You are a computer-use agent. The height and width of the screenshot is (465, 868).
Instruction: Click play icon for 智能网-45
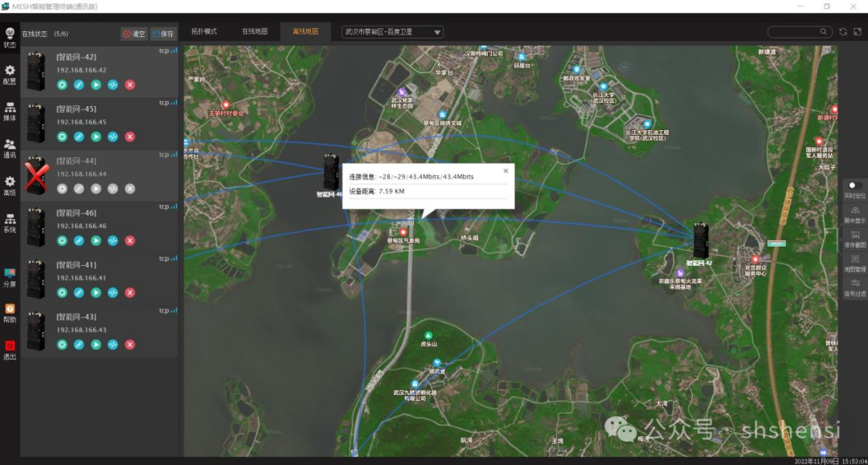96,137
